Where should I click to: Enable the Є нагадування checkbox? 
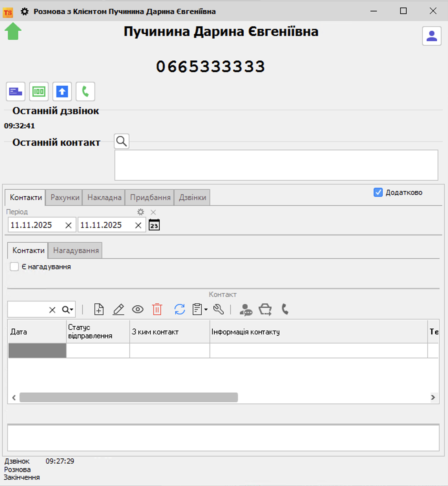click(14, 267)
